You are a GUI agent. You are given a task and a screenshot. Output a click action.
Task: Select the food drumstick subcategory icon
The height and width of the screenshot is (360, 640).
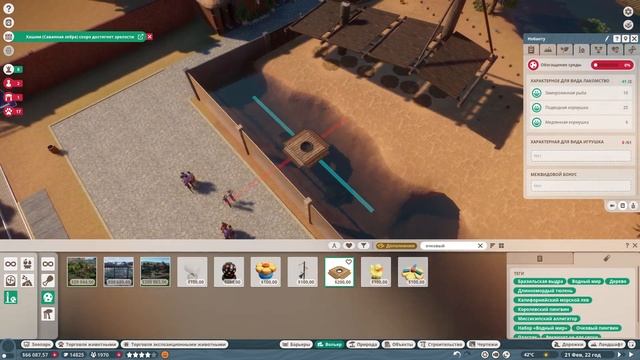pyautogui.click(x=48, y=280)
